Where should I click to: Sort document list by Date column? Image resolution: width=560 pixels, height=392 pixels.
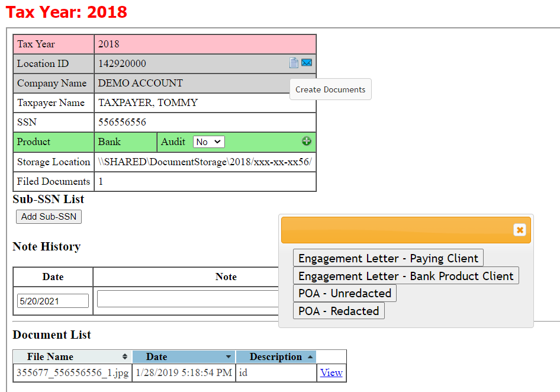(x=184, y=356)
